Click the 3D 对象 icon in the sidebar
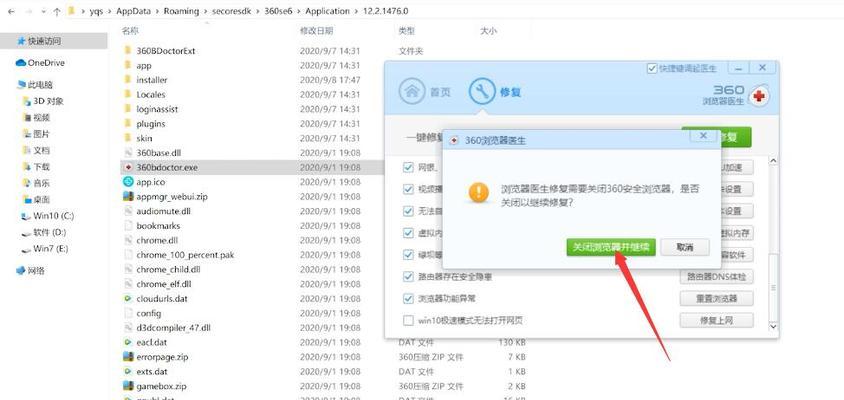The height and width of the screenshot is (400, 844). pos(27,101)
